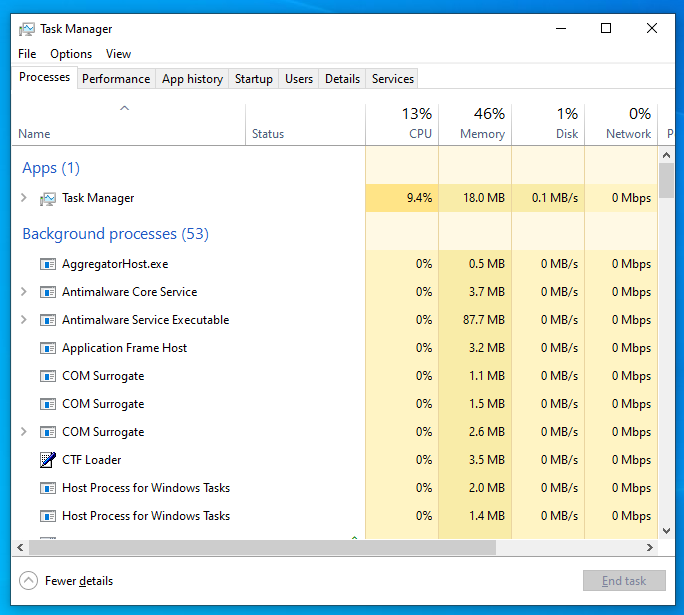684x615 pixels.
Task: Select the Processes tab
Action: pyautogui.click(x=44, y=77)
